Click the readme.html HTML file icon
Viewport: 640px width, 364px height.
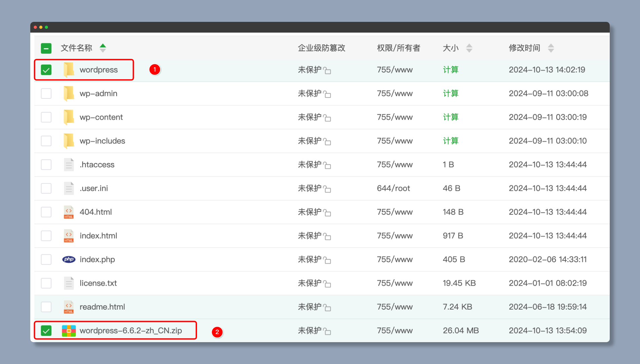[69, 307]
